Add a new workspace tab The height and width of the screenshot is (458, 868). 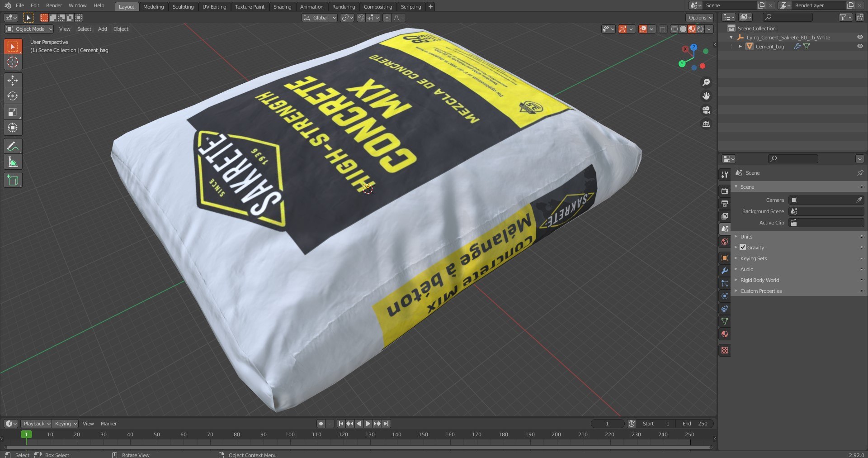[x=430, y=6]
